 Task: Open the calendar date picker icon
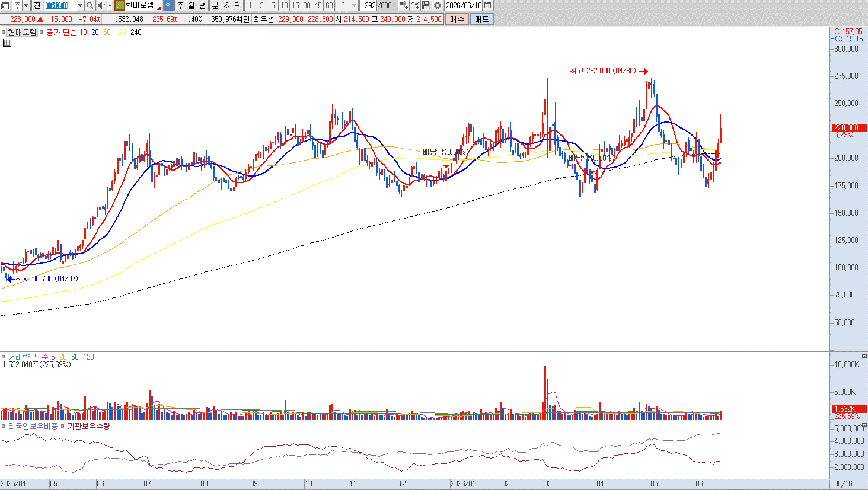point(488,5)
